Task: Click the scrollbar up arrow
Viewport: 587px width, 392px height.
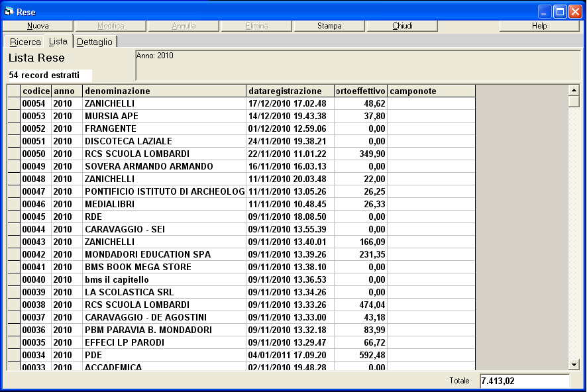Action: 574,90
